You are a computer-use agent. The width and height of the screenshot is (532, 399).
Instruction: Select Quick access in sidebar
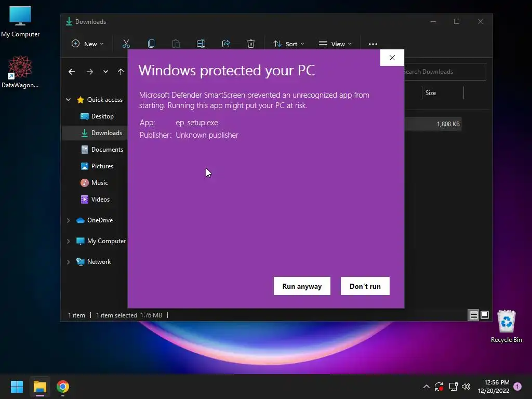[100, 99]
